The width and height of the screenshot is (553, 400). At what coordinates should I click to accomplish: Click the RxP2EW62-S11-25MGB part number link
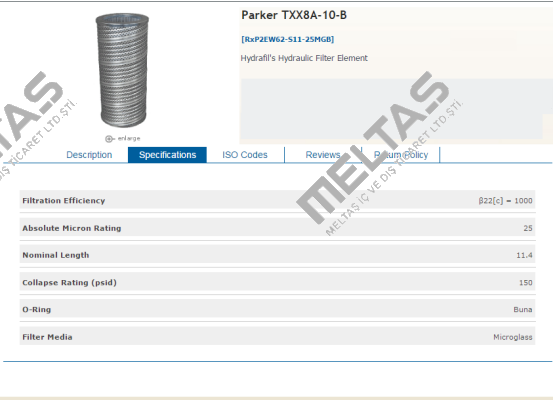click(x=287, y=39)
